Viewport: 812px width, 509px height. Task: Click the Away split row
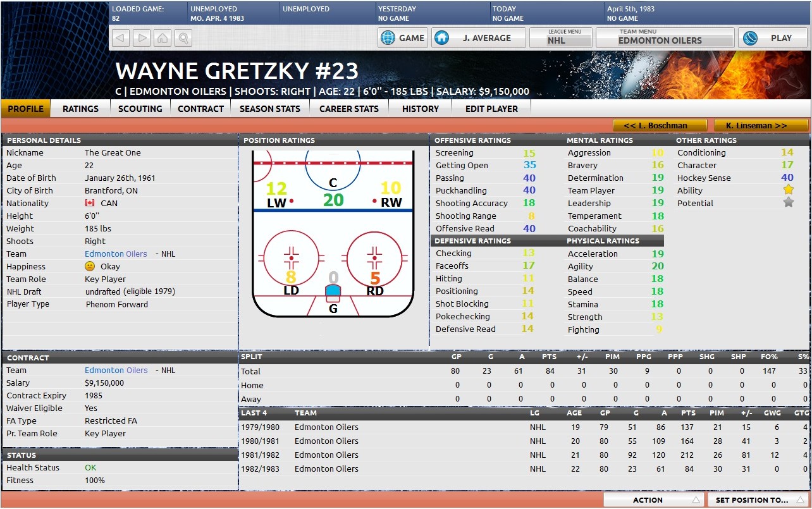524,399
